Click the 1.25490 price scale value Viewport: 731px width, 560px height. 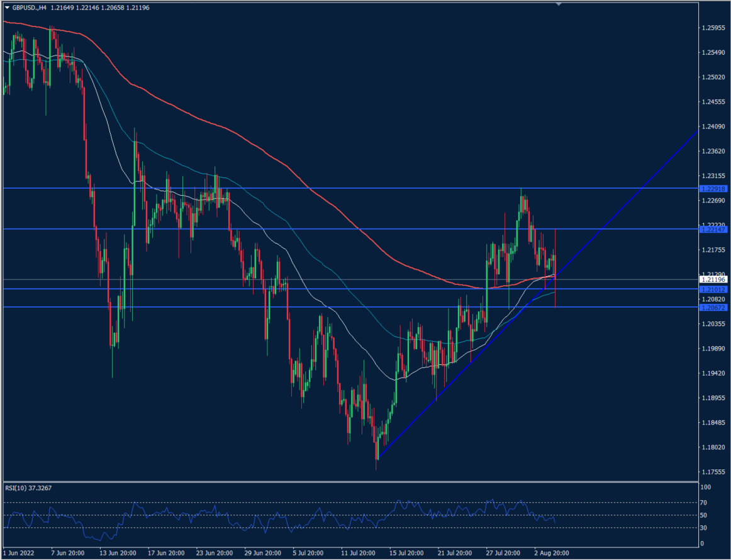713,52
